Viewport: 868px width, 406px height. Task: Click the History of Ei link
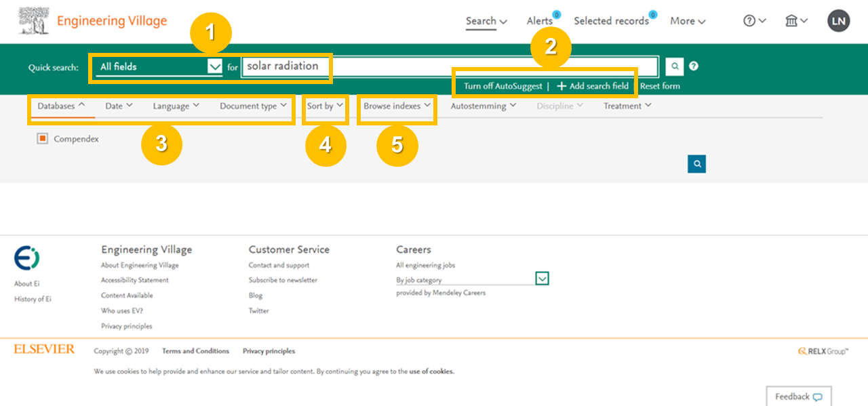pyautogui.click(x=33, y=299)
